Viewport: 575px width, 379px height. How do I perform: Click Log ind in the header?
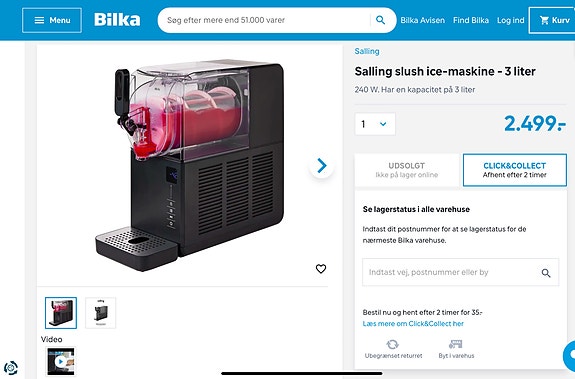[x=510, y=20]
